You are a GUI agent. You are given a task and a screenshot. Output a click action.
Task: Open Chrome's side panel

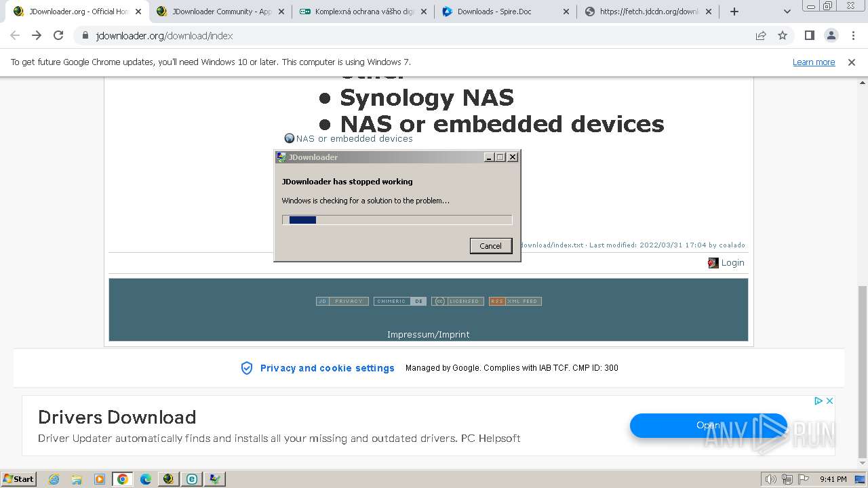tap(809, 35)
